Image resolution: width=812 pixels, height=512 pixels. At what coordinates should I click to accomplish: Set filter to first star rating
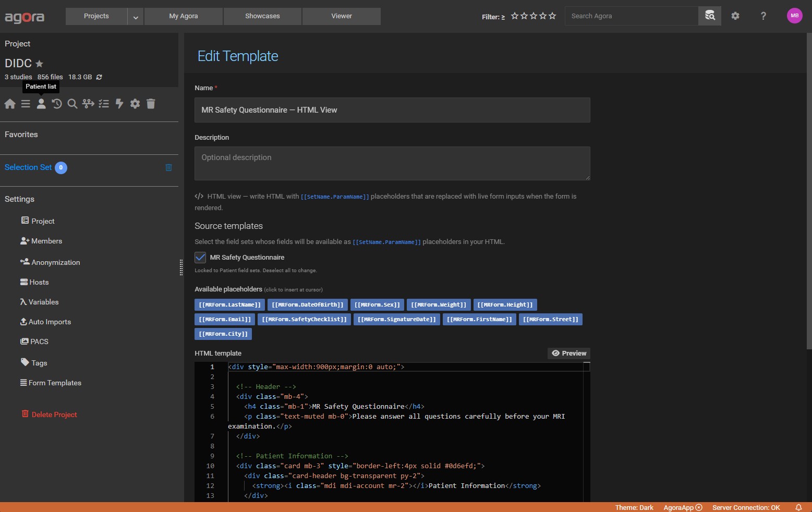pos(515,16)
